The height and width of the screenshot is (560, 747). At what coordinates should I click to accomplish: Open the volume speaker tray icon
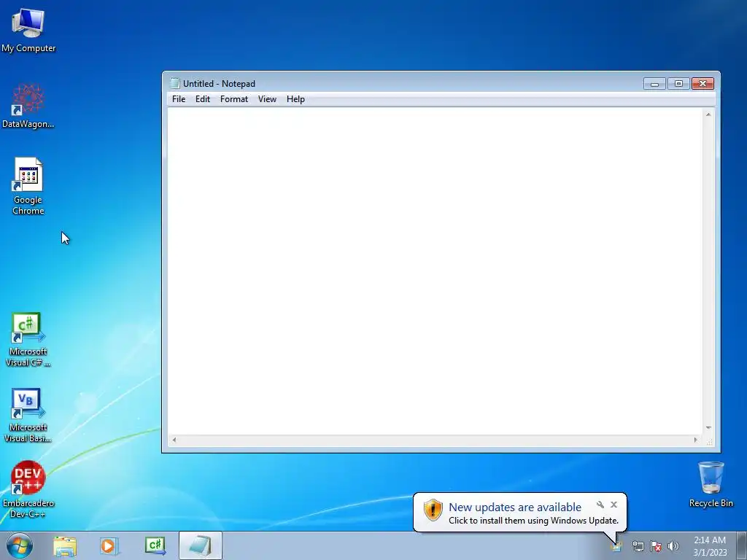pyautogui.click(x=673, y=546)
